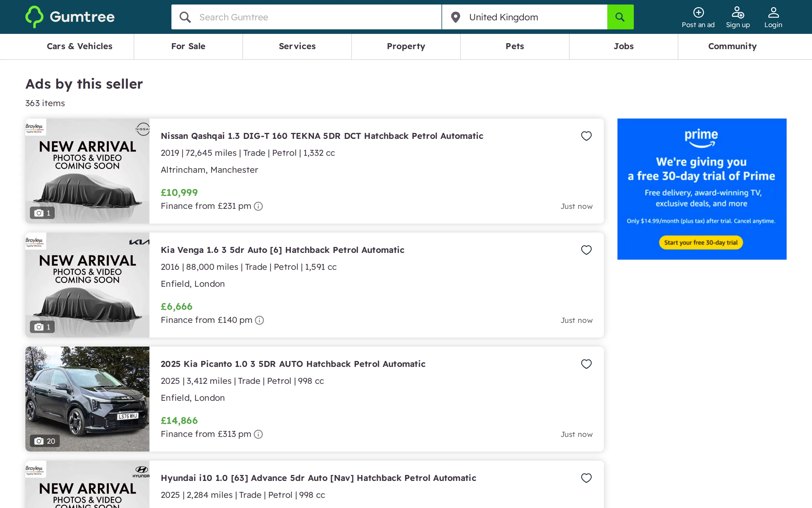812x508 pixels.
Task: Click the prime logo in advert
Action: pos(701,138)
